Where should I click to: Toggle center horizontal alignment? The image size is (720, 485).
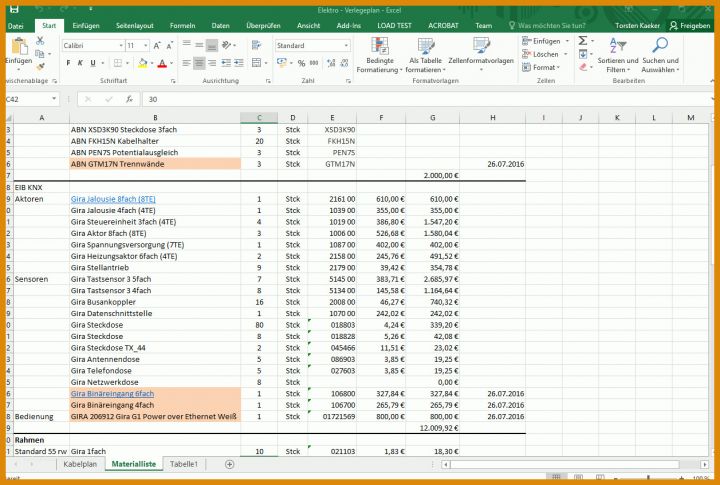click(x=199, y=63)
